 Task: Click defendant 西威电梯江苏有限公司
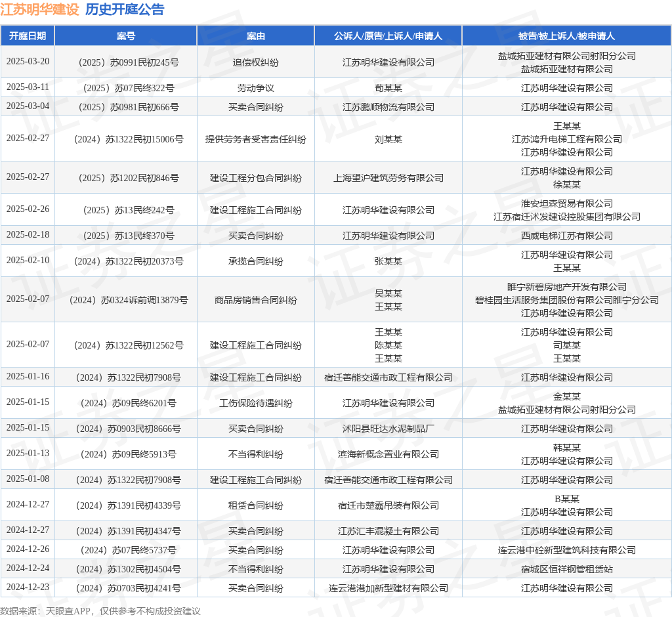[x=566, y=236]
